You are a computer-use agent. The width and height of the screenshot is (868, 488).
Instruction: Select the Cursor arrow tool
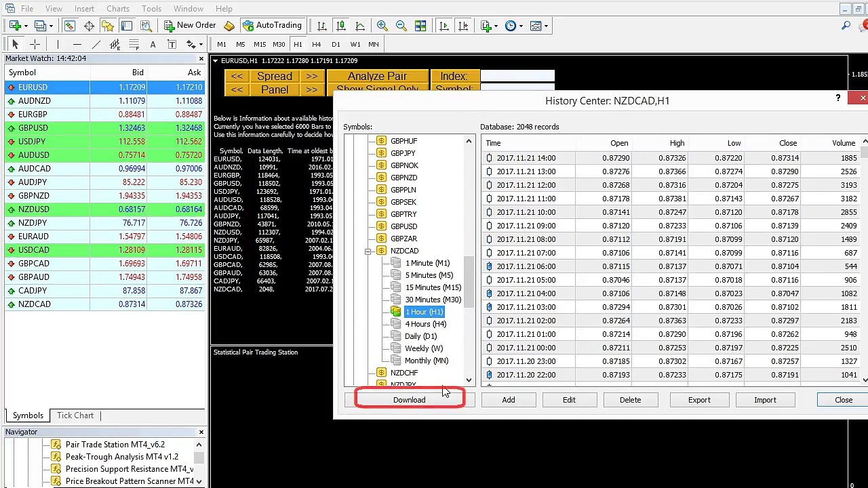click(x=15, y=44)
